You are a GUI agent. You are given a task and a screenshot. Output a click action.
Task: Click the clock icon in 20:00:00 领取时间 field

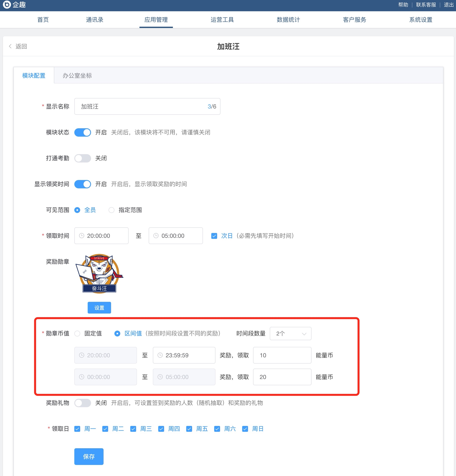[x=82, y=235]
